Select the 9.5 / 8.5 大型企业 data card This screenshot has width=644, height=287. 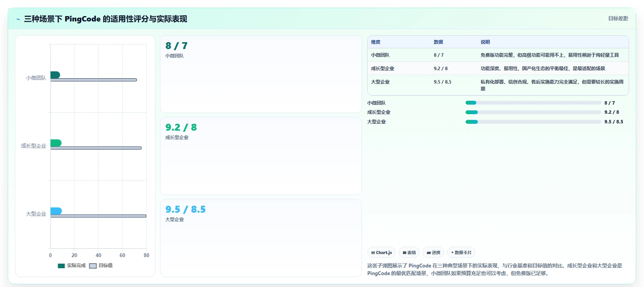tap(261, 238)
